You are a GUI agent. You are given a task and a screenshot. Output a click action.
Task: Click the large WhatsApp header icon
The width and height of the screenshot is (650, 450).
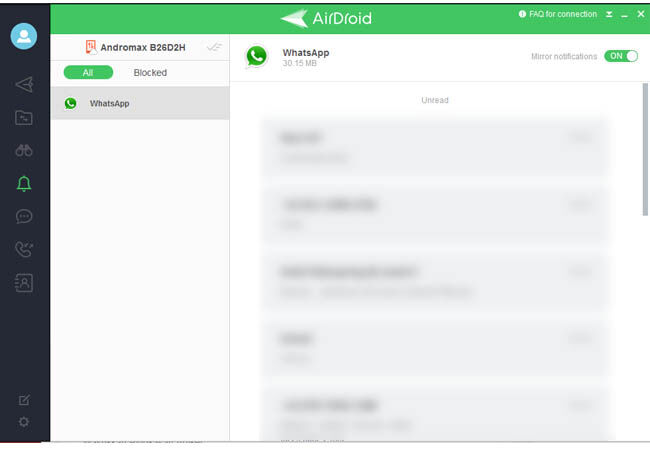coord(257,56)
